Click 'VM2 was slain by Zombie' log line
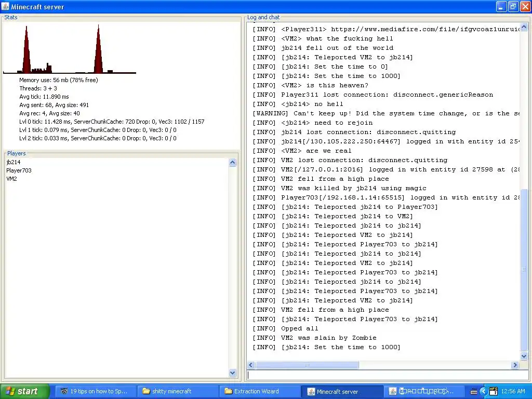The height and width of the screenshot is (399, 532). pyautogui.click(x=314, y=338)
